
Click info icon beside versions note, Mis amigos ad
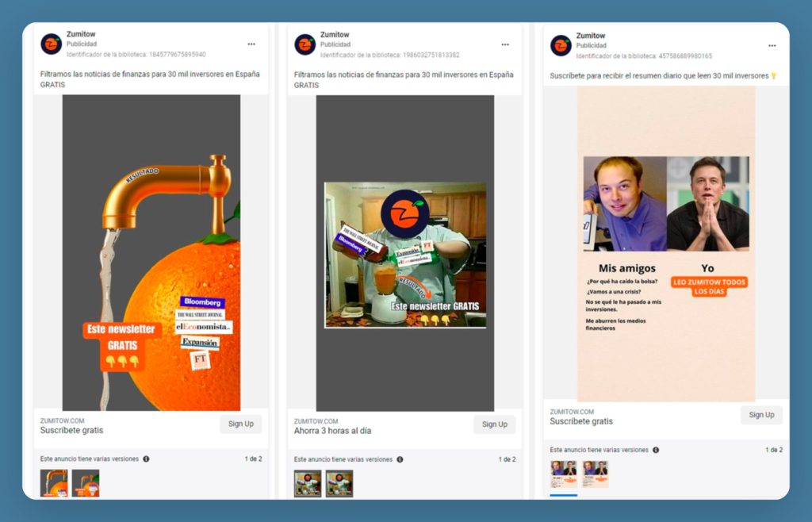pyautogui.click(x=656, y=450)
